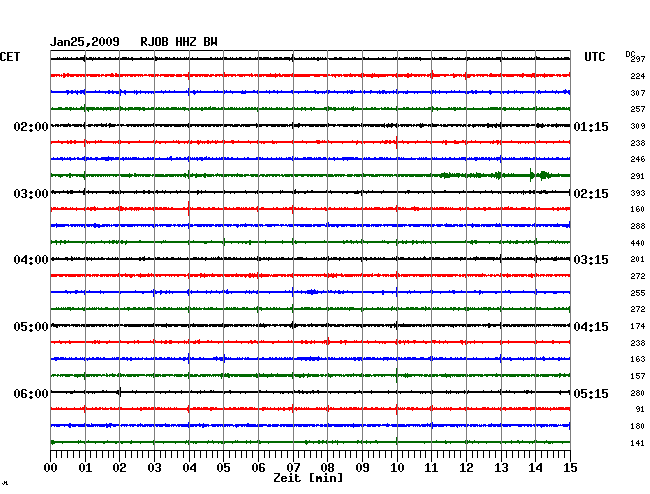Click the DC value "201"

pyautogui.click(x=638, y=259)
